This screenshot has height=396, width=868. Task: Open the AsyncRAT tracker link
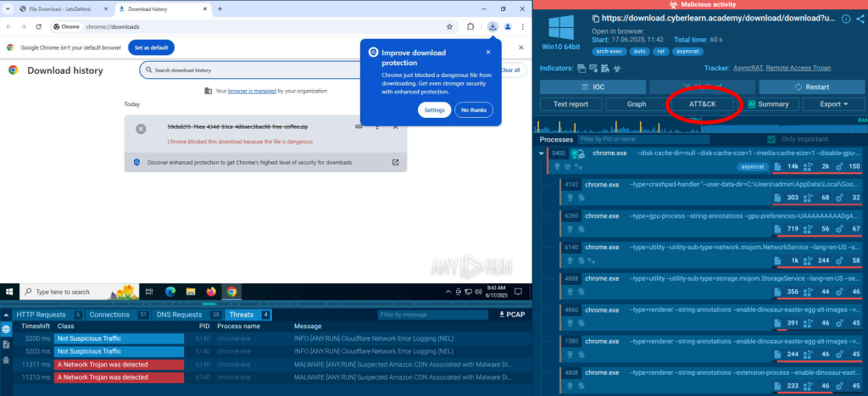[748, 68]
